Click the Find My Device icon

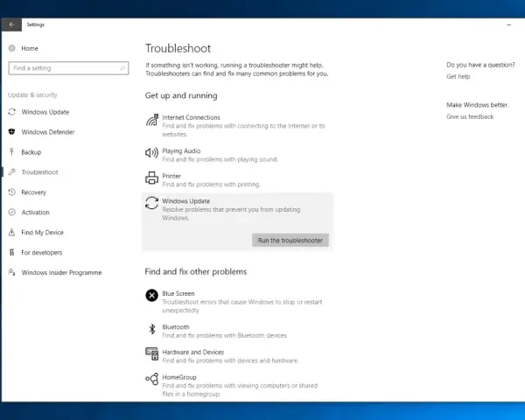click(x=11, y=233)
